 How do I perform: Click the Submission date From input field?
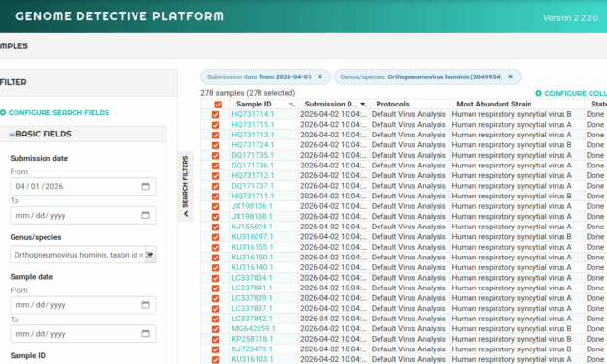click(x=83, y=186)
